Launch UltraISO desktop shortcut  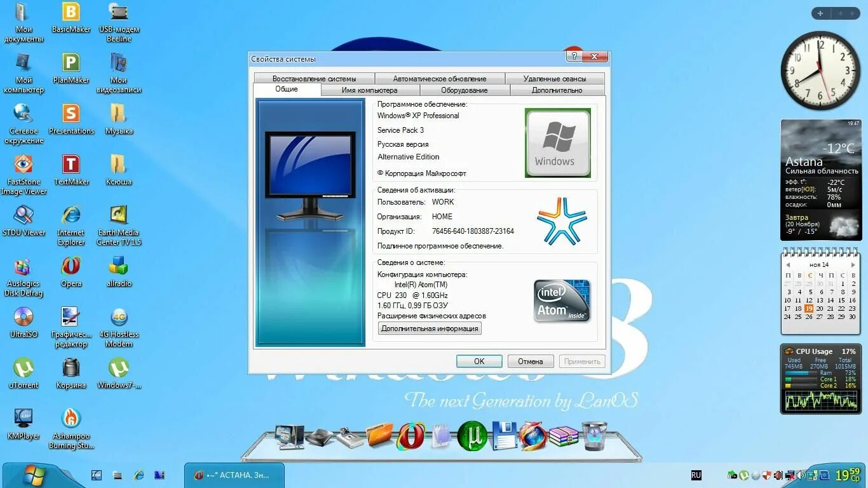pos(24,323)
